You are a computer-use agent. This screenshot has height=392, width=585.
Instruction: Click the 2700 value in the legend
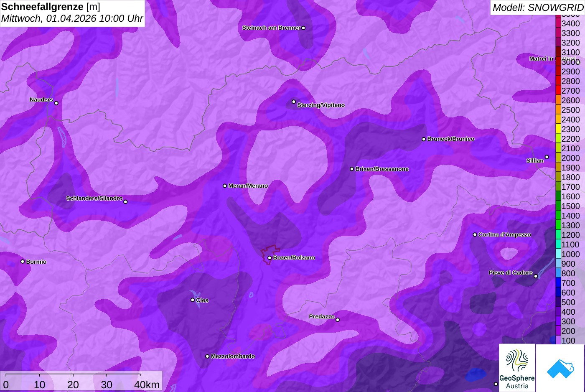point(570,91)
